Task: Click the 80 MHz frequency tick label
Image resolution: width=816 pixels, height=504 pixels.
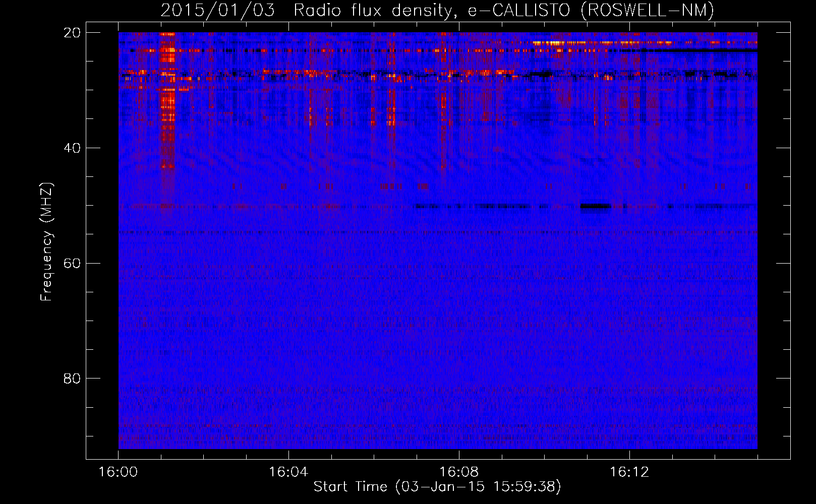Action: pyautogui.click(x=73, y=379)
